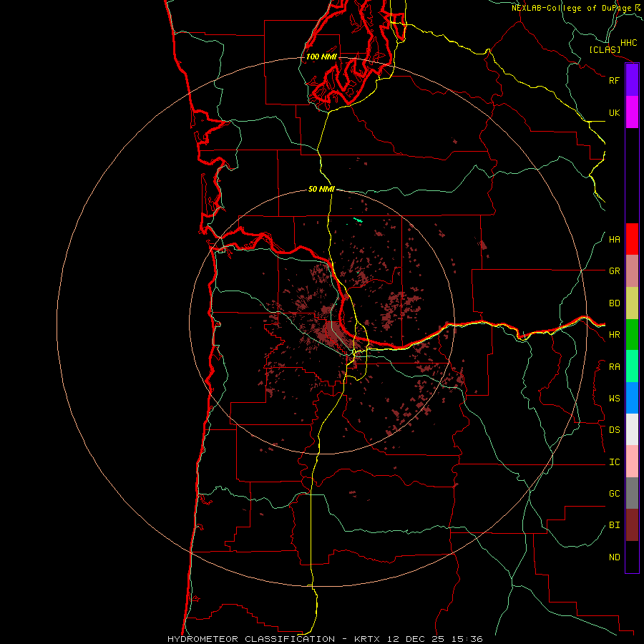The width and height of the screenshot is (644, 644).
Task: Click the GR salmon legend swatch
Action: [x=632, y=270]
